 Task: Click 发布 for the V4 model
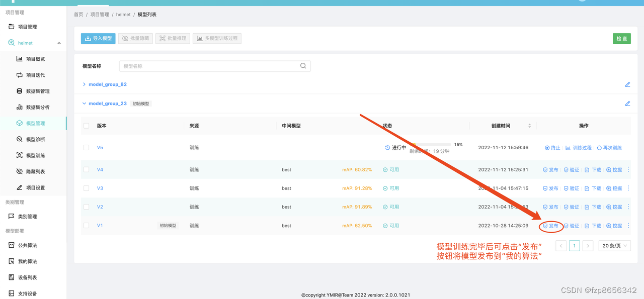(550, 170)
